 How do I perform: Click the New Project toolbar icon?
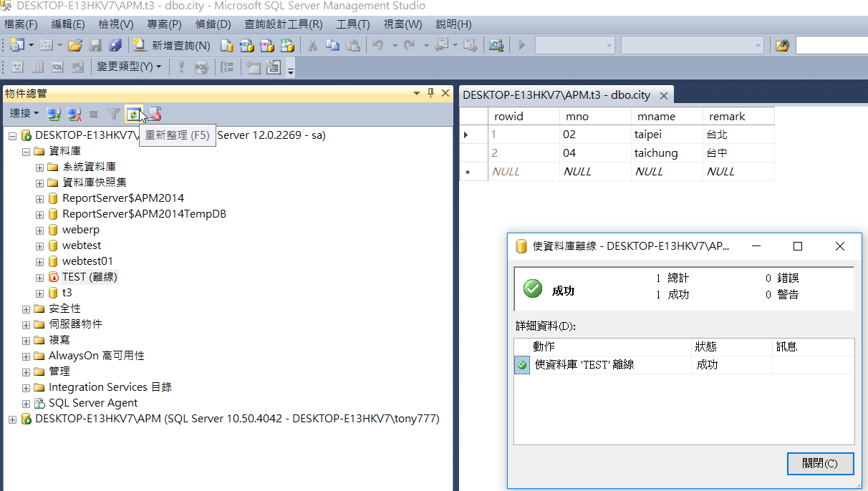click(17, 45)
